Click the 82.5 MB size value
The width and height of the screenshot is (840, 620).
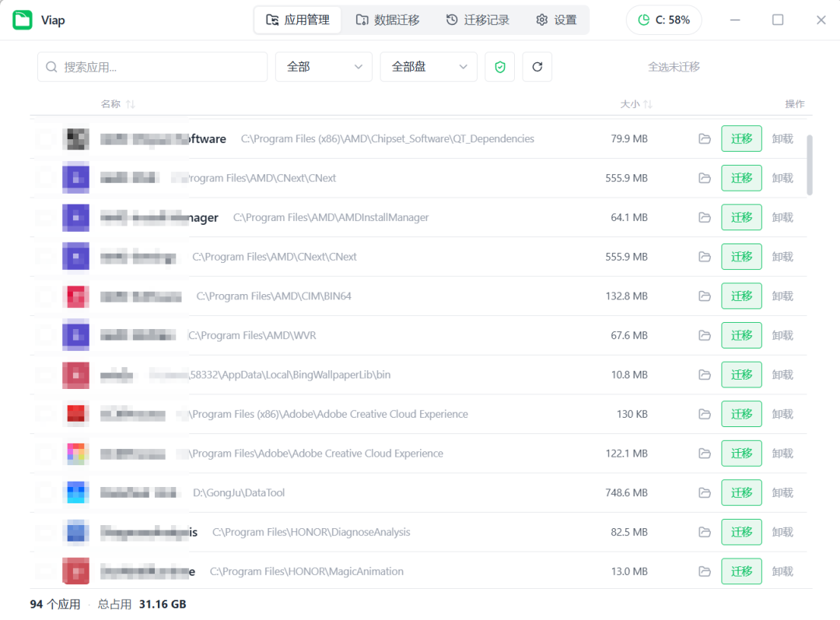click(x=629, y=532)
